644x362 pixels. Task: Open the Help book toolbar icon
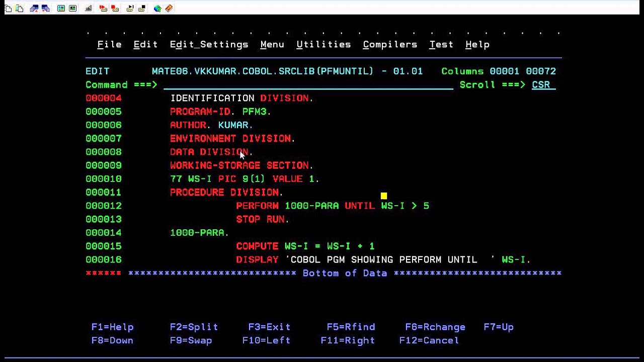click(169, 9)
